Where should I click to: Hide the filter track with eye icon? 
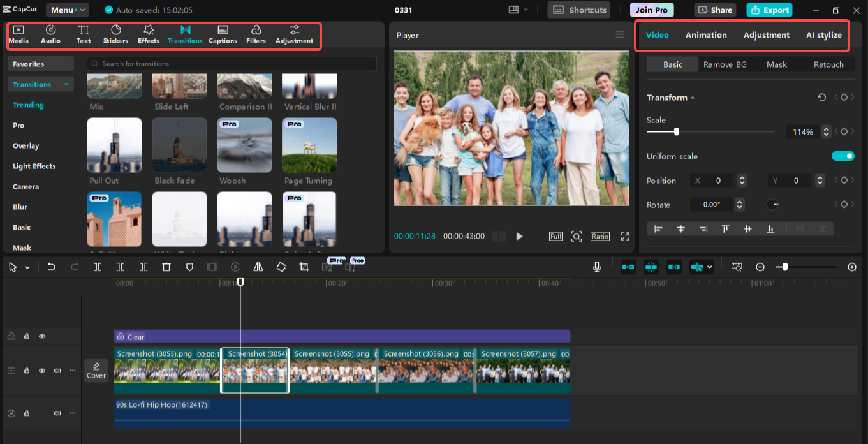[x=42, y=336]
